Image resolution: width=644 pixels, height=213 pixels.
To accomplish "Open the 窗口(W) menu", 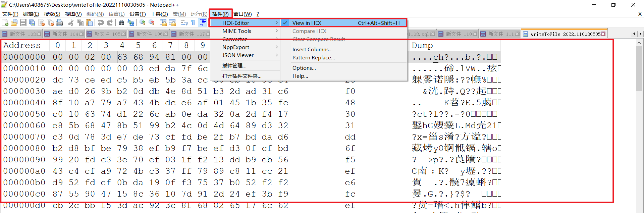I will (243, 14).
